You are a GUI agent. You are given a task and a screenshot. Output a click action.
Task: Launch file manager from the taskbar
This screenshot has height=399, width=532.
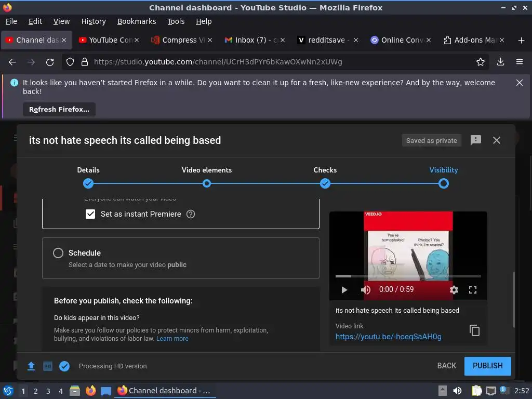coord(75,391)
